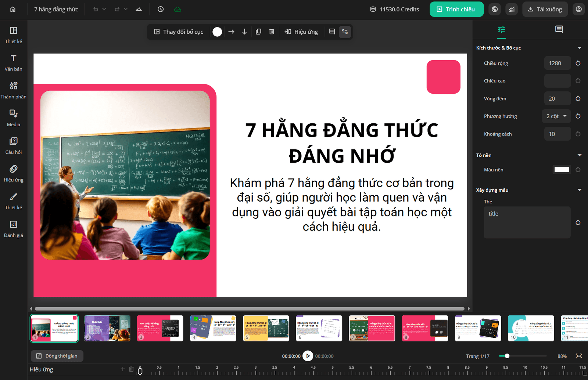Screen dimensions: 588x380
Task: Click the Vùng đệm padding field
Action: (x=557, y=98)
